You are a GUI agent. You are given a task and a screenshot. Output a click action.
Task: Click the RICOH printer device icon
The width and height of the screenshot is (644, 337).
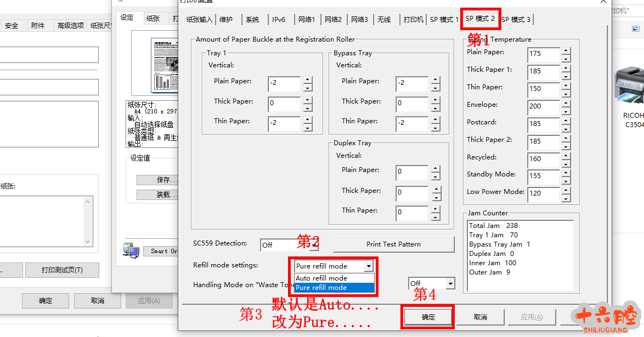(x=631, y=87)
